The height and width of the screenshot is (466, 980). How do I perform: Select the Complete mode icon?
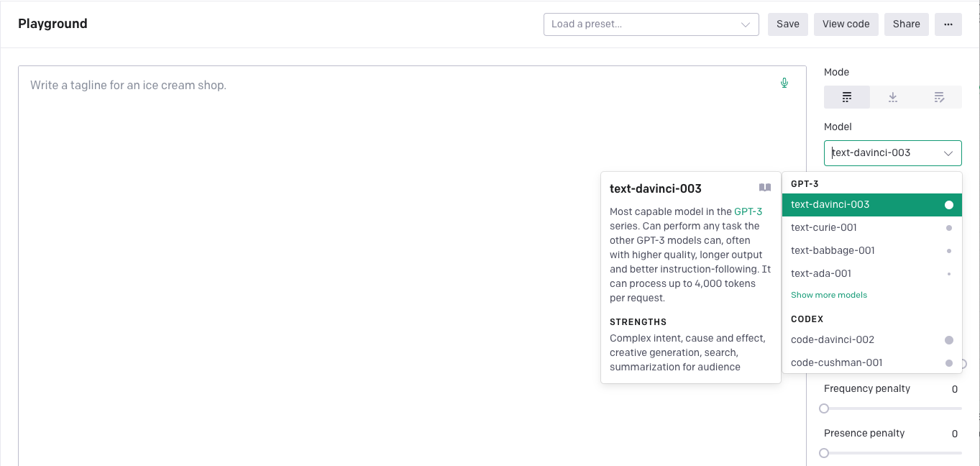click(846, 96)
